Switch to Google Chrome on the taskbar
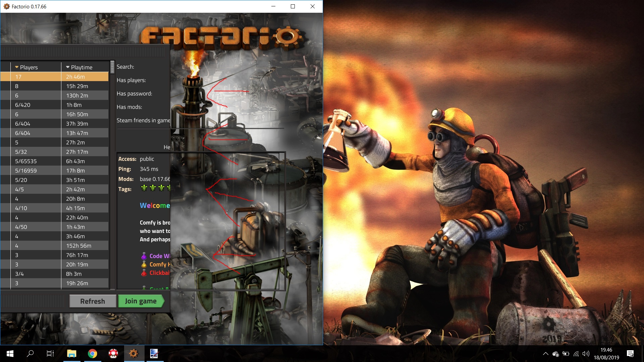Viewport: 644px width, 362px height. pyautogui.click(x=93, y=353)
